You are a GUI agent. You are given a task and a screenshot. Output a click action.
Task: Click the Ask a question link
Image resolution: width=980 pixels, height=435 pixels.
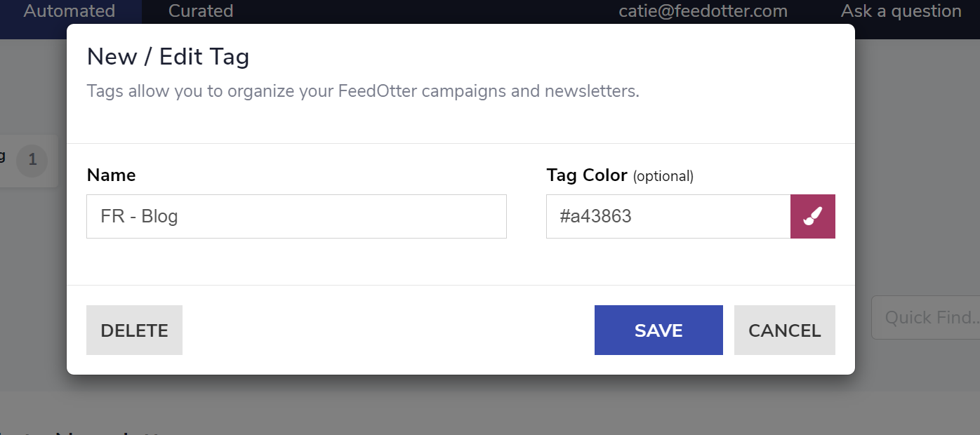coord(901,11)
